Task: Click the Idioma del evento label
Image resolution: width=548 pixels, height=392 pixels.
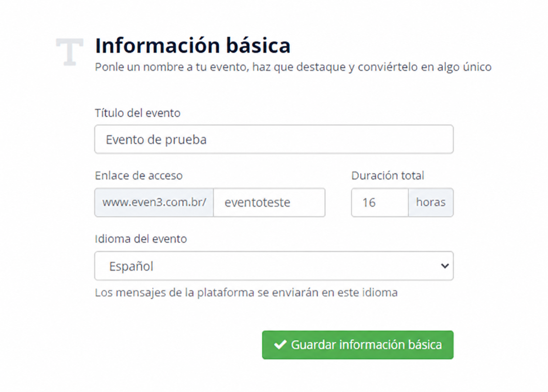Action: (x=141, y=239)
